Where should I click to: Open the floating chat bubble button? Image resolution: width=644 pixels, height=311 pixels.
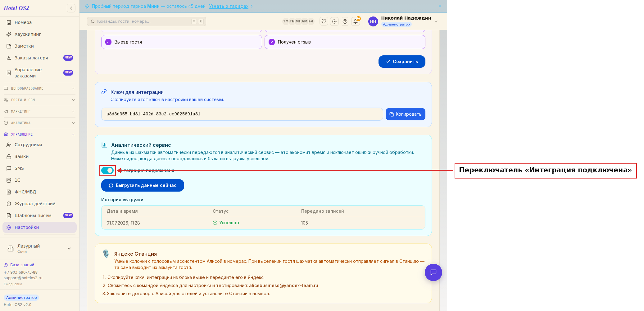433,272
